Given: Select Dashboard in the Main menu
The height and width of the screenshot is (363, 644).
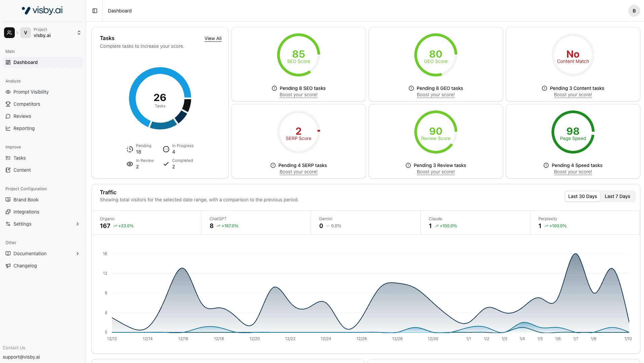Looking at the screenshot, I should pyautogui.click(x=26, y=62).
